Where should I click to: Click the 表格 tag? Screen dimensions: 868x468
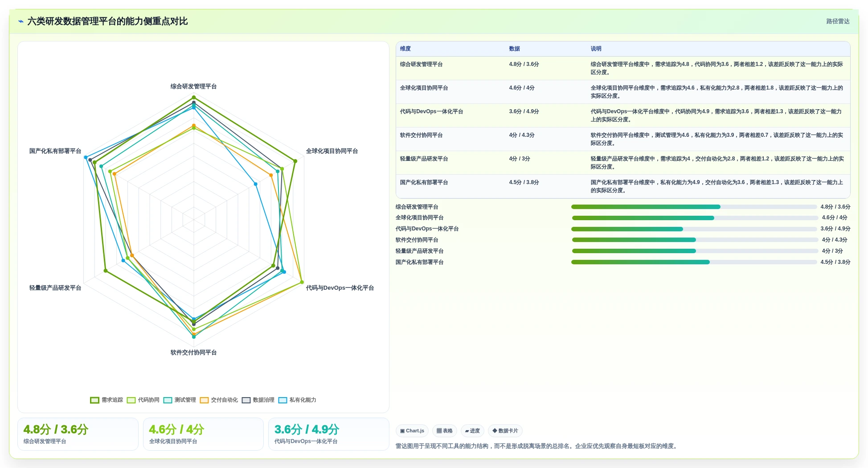[x=445, y=431]
